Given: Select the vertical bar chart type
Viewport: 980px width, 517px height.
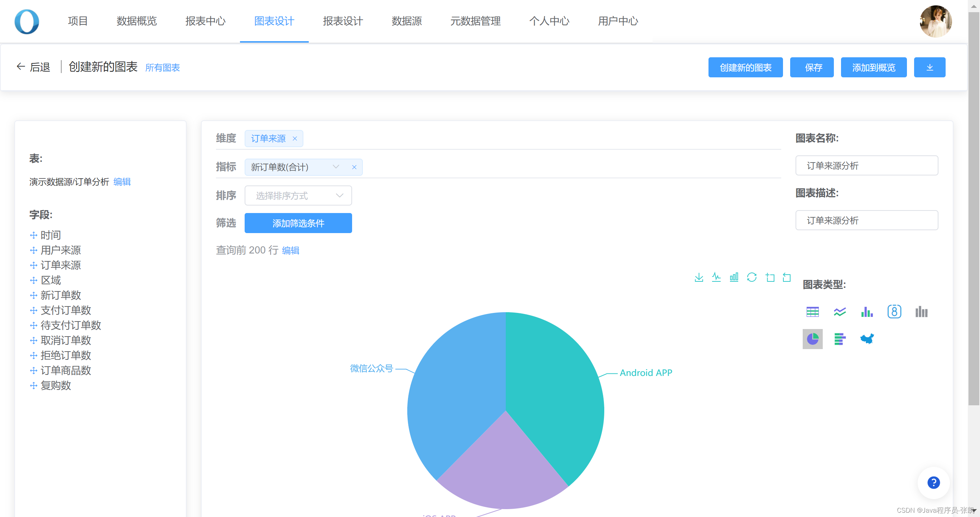Looking at the screenshot, I should pyautogui.click(x=866, y=311).
